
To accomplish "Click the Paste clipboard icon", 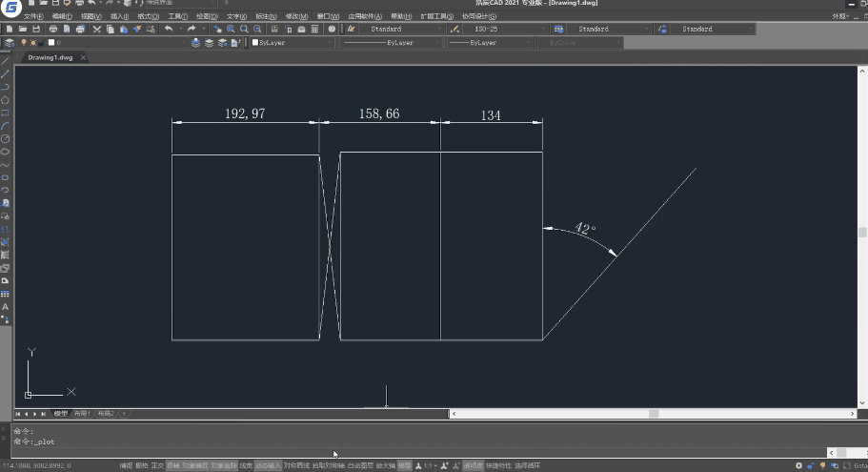I will point(124,29).
